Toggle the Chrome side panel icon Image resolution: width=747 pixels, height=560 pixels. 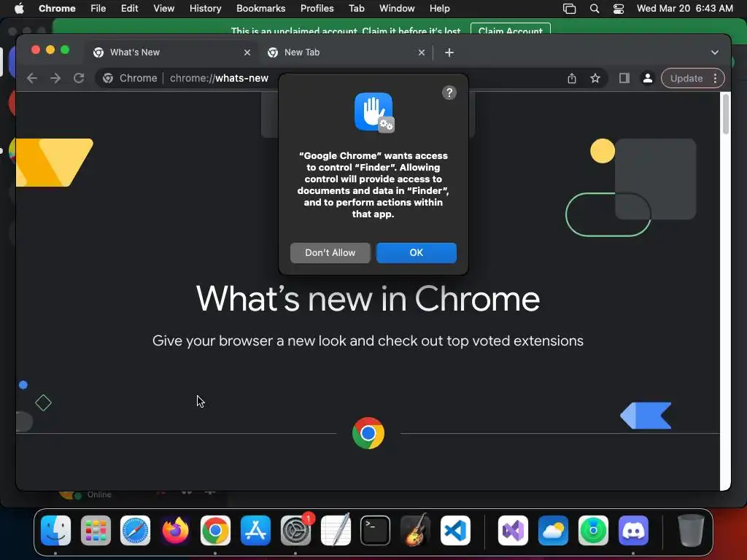[624, 78]
